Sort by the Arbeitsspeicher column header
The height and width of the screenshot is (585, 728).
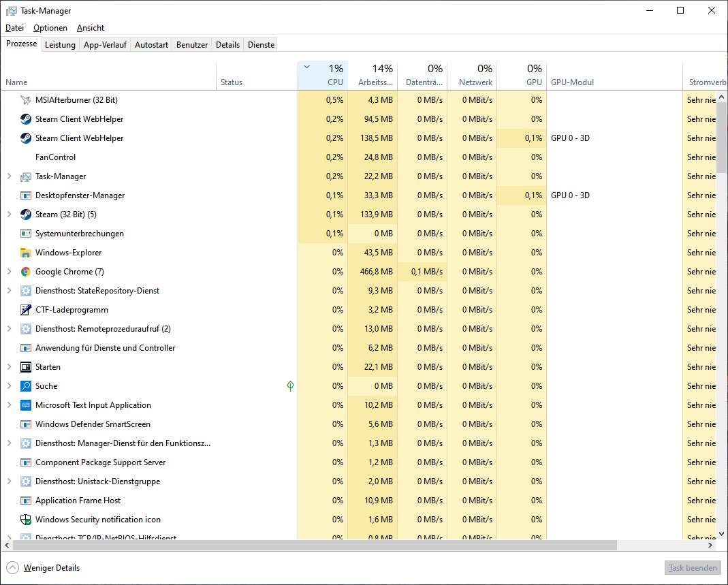point(373,75)
